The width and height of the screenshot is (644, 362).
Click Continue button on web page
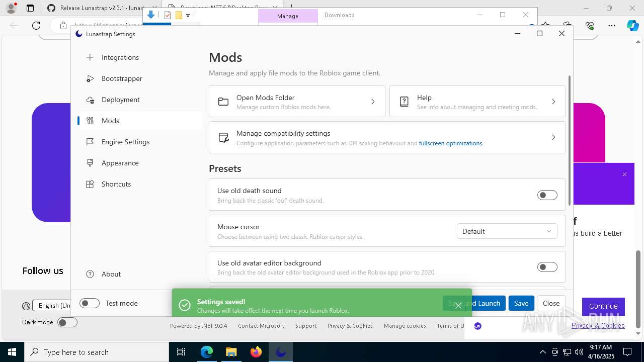(603, 306)
